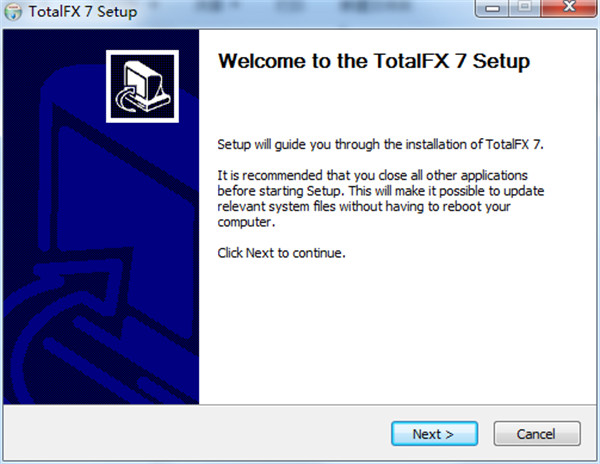
Task: Click the 'relevant system files' text line
Action: [x=364, y=207]
